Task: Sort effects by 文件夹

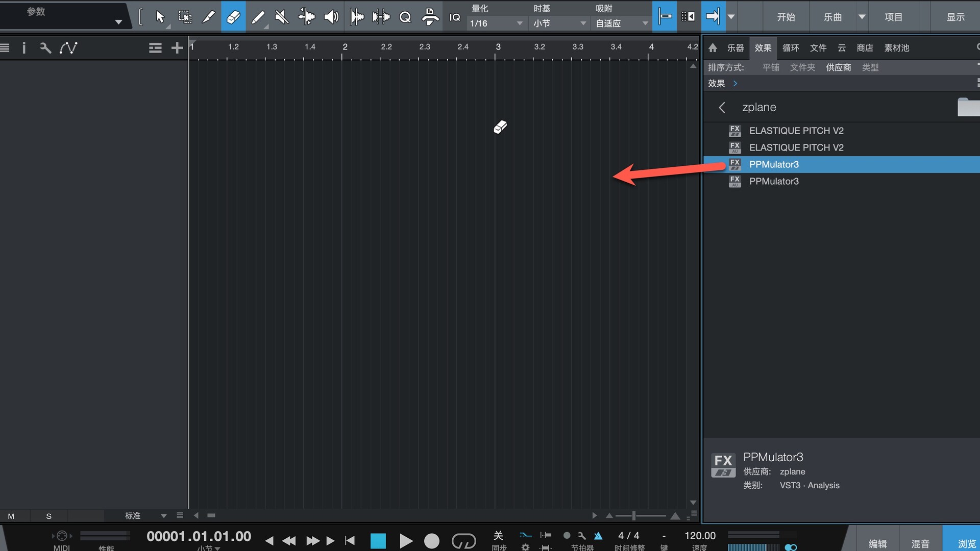Action: click(x=802, y=67)
